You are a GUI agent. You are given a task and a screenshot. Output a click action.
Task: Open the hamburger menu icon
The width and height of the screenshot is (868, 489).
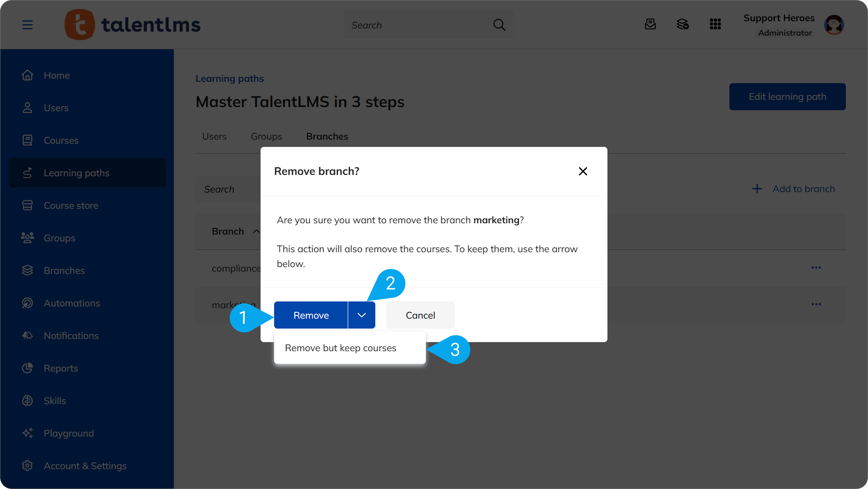27,25
